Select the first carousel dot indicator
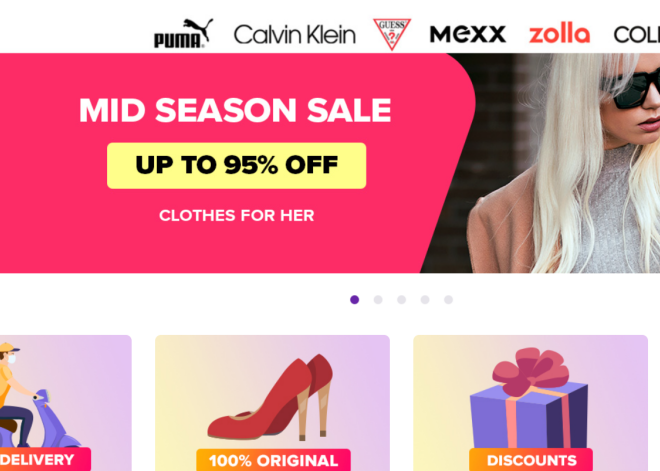This screenshot has width=660, height=471. [354, 300]
